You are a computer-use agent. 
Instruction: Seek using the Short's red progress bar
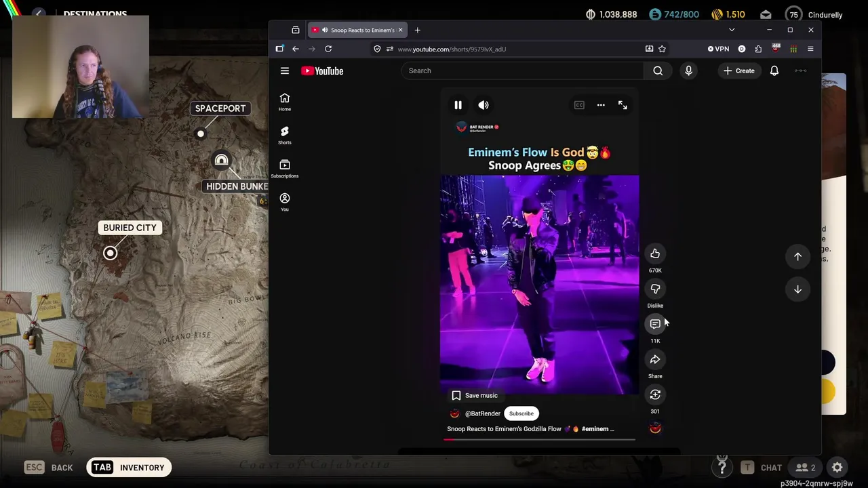pyautogui.click(x=539, y=439)
